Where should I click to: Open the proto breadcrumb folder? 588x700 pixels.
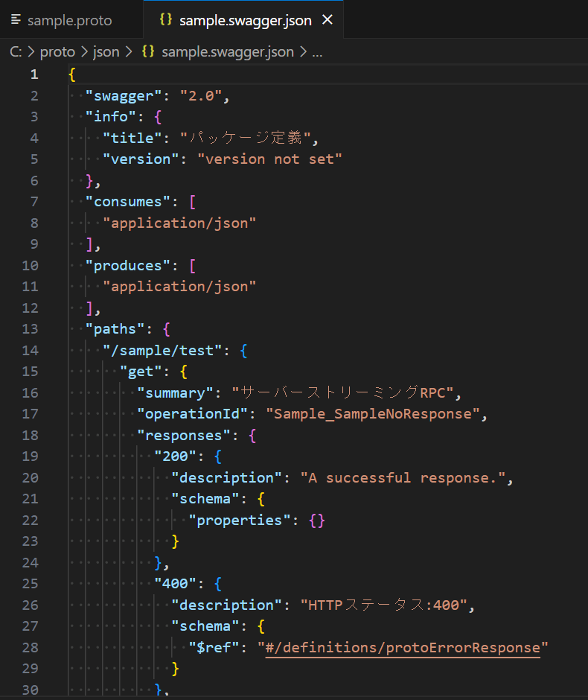[x=57, y=52]
